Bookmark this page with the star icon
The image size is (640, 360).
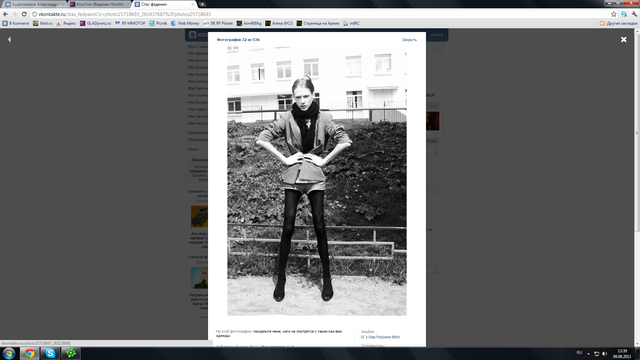pos(613,14)
